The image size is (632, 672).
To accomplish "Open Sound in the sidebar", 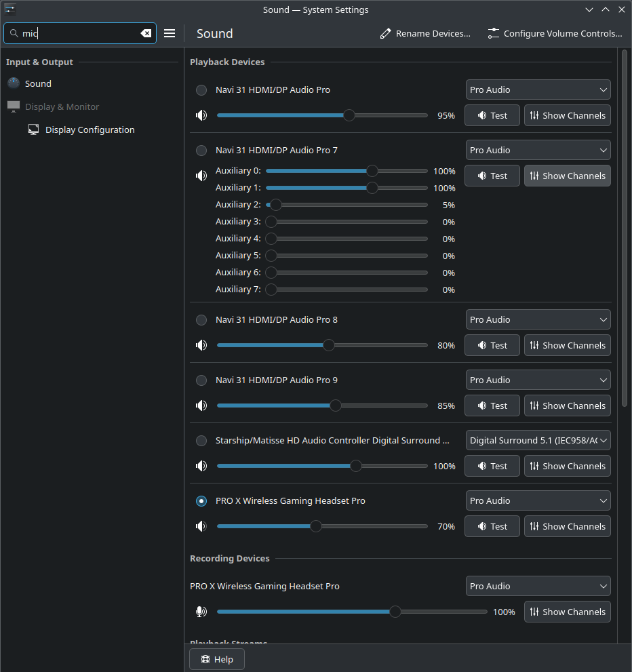I will click(x=38, y=83).
